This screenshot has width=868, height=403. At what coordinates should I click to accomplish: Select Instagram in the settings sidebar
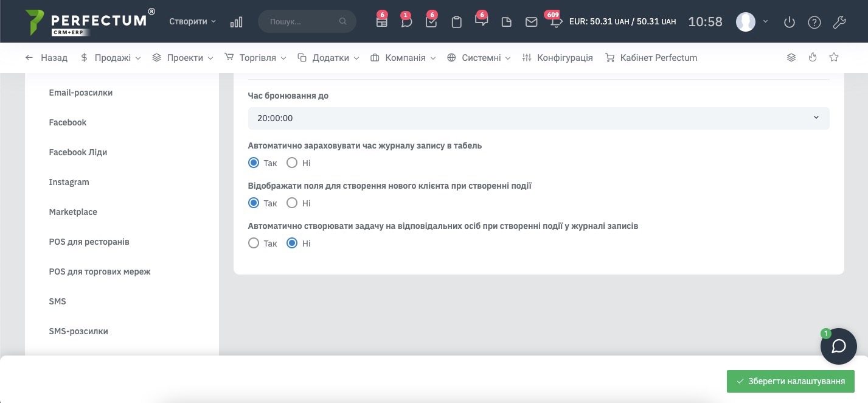click(69, 182)
